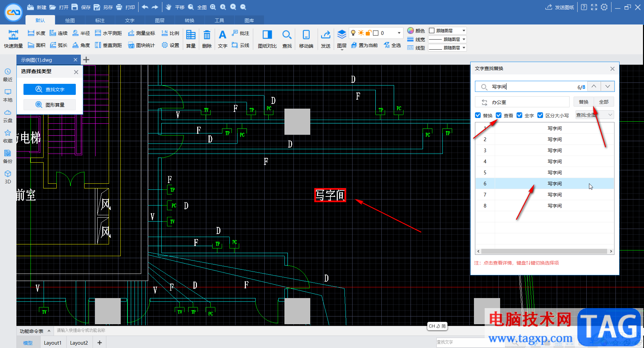Image resolution: width=644 pixels, height=348 pixels.
Task: Click the 查找文字 button
Action: (50, 89)
